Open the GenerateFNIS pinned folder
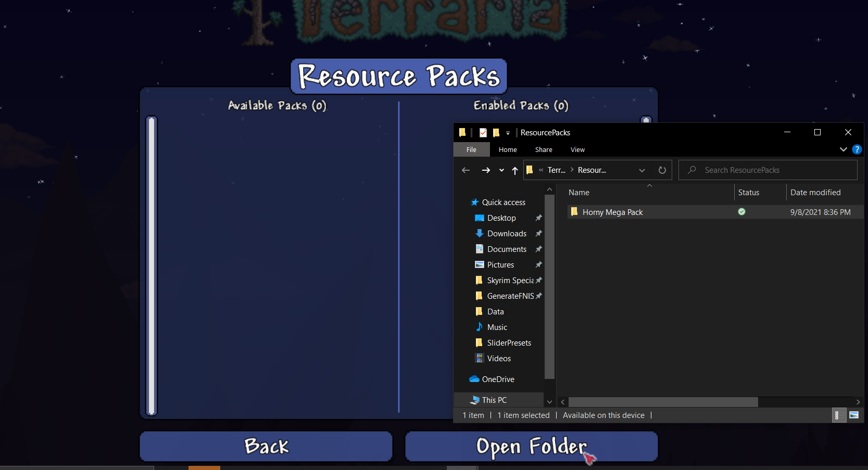The height and width of the screenshot is (470, 868). click(510, 296)
